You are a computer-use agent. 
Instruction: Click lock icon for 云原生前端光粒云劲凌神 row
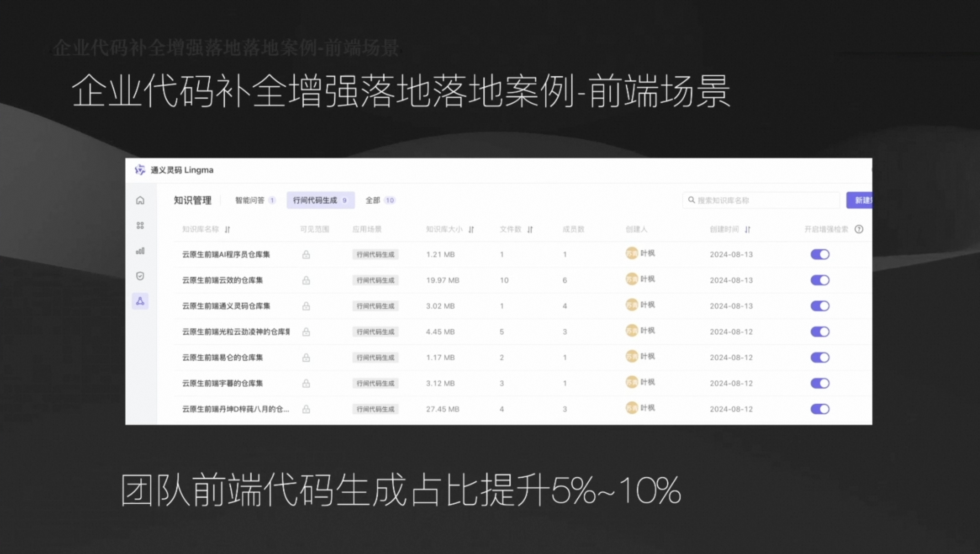pyautogui.click(x=306, y=331)
